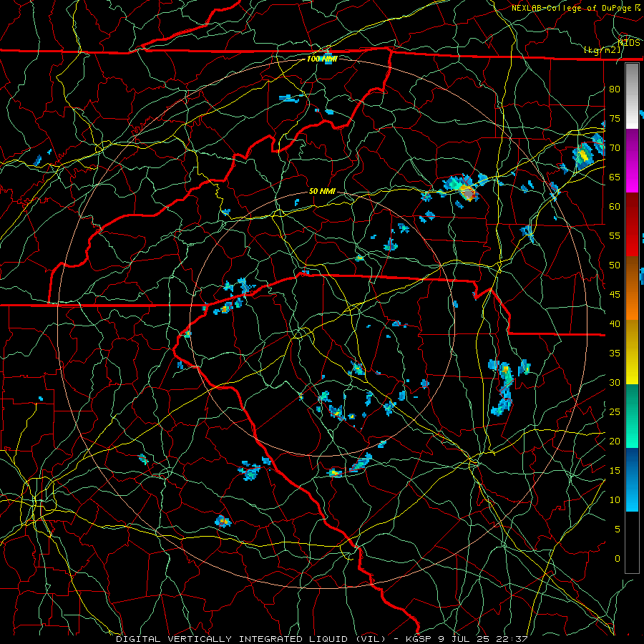Pick the magenta-purple segment of the color bar
Screen dimensions: 644x644
632,161
